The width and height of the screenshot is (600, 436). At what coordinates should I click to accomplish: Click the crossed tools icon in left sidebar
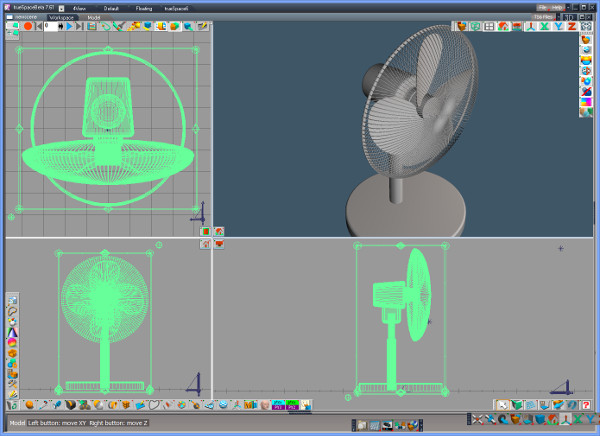(x=13, y=384)
